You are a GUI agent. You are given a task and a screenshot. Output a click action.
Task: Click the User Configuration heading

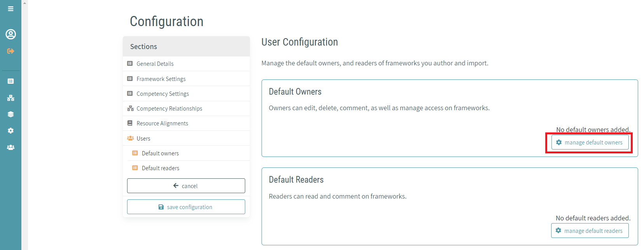[300, 42]
